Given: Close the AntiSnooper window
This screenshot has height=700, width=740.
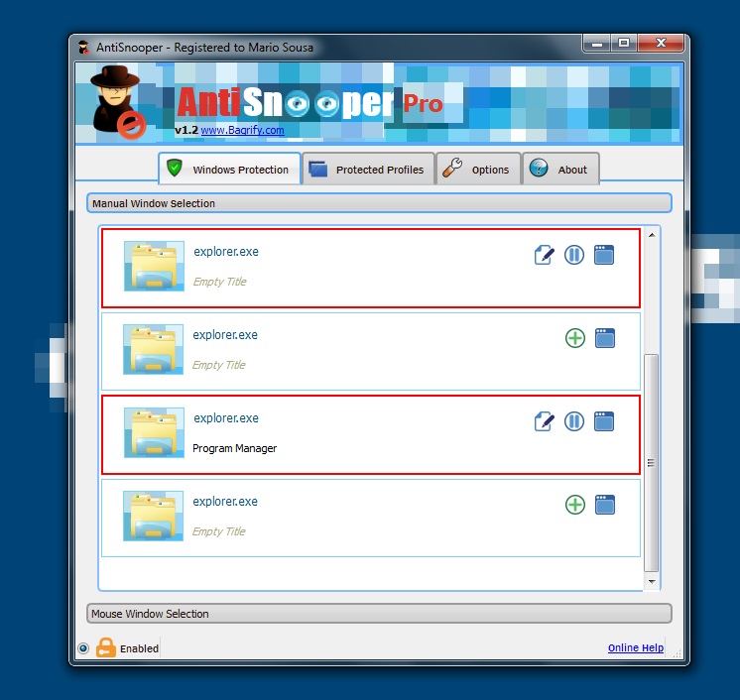Looking at the screenshot, I should point(661,44).
